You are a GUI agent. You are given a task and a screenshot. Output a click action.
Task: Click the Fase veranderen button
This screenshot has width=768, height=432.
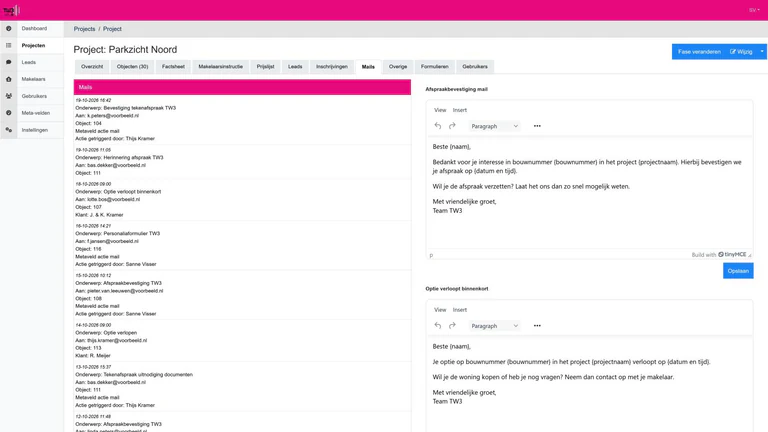click(699, 51)
